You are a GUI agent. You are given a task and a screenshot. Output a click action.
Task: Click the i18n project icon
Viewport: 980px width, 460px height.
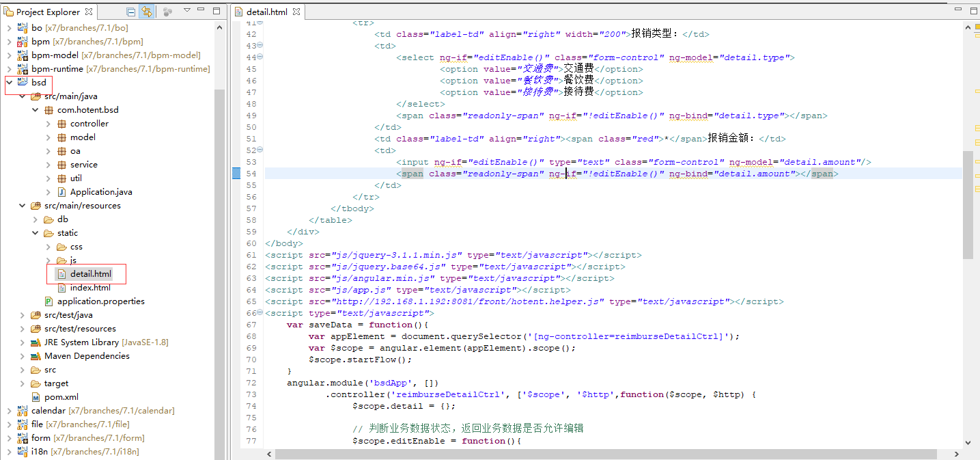click(x=23, y=452)
